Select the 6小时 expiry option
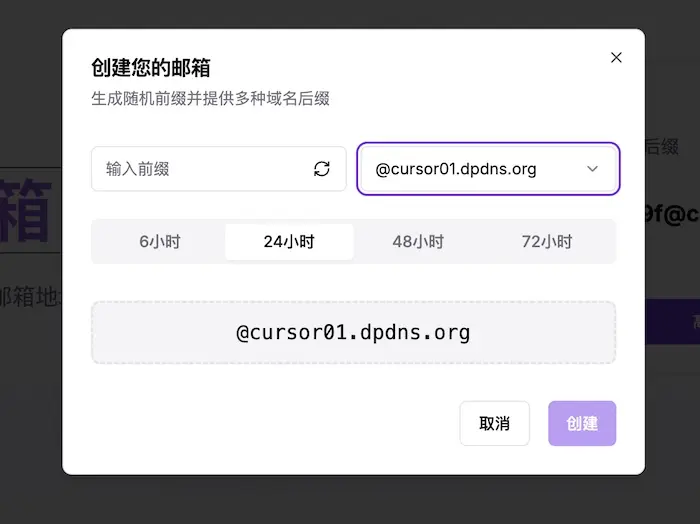 click(x=160, y=241)
